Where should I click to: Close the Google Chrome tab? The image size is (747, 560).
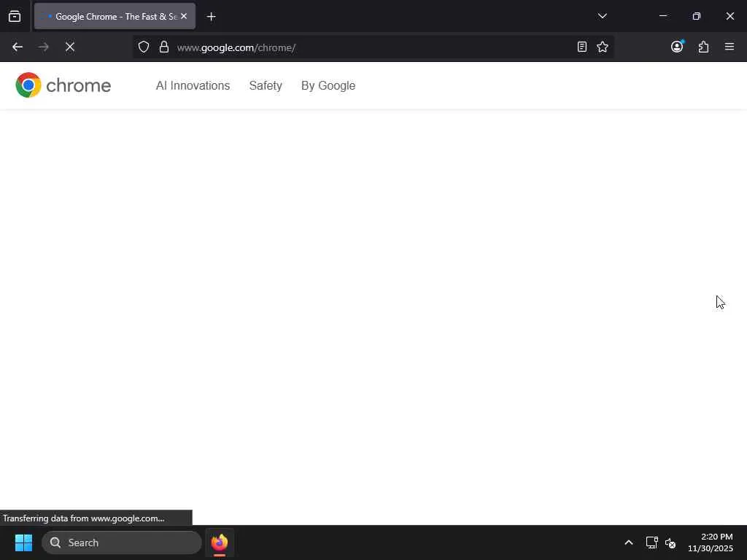184,16
